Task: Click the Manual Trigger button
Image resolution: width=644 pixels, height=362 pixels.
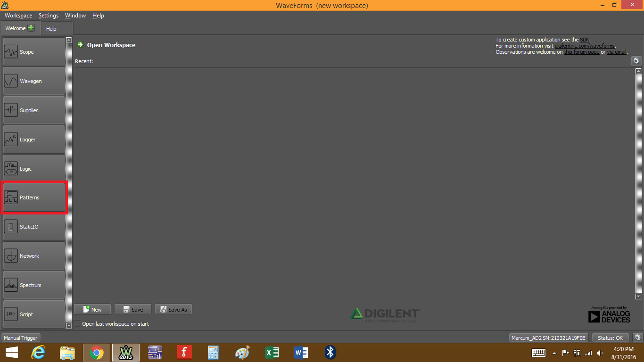Action: pyautogui.click(x=21, y=338)
